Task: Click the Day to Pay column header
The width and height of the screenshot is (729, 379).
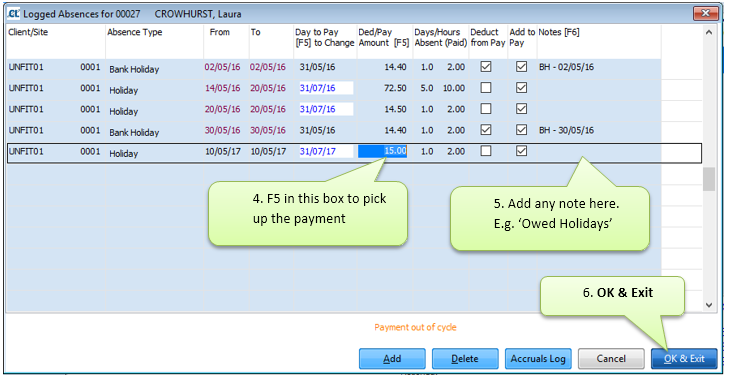Action: pos(325,38)
